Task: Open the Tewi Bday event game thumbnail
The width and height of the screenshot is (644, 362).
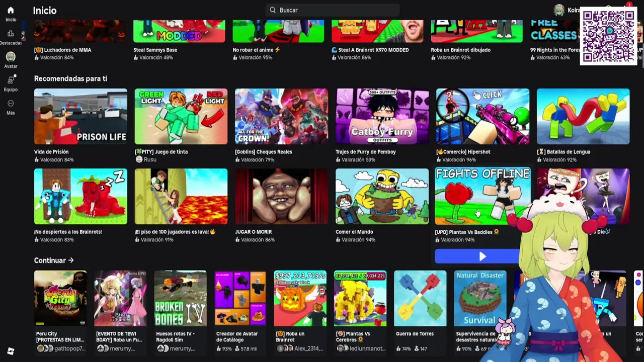Action: [x=120, y=299]
